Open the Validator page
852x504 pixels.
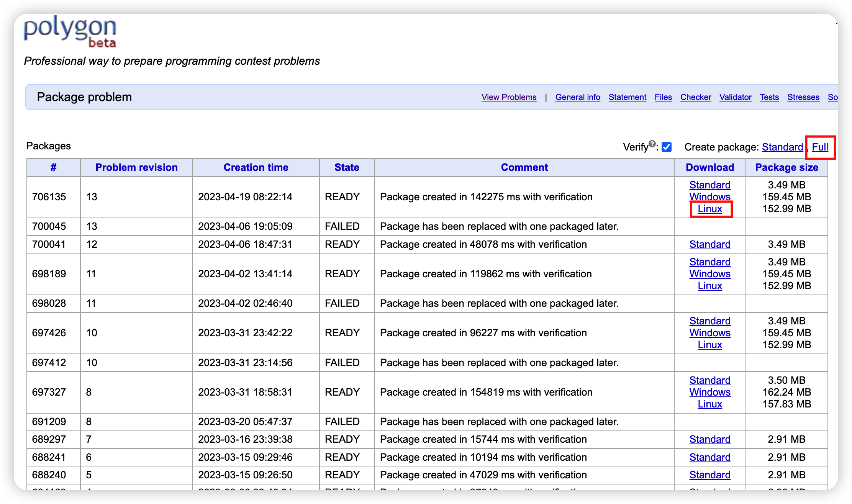coord(735,97)
